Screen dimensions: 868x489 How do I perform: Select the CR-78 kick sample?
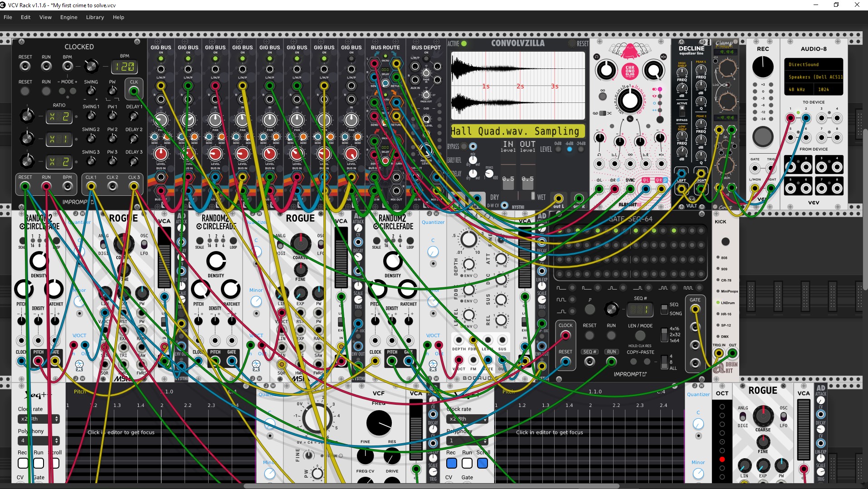coord(718,280)
